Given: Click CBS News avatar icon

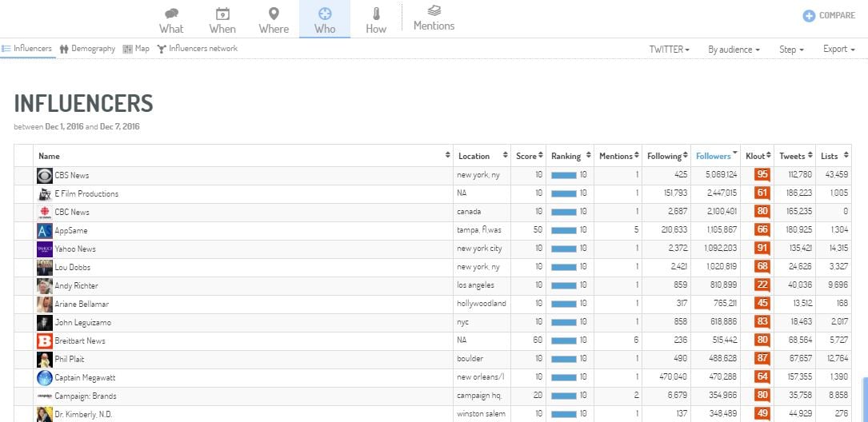Looking at the screenshot, I should 44,175.
